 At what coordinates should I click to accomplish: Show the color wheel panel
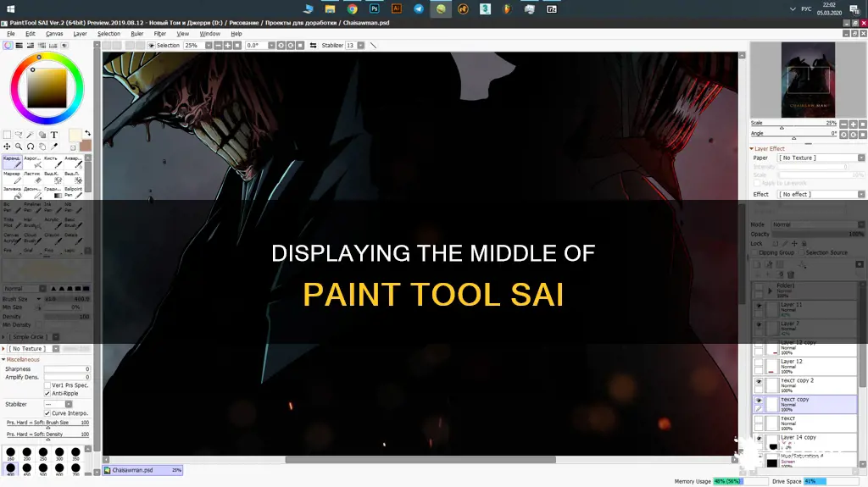point(8,46)
